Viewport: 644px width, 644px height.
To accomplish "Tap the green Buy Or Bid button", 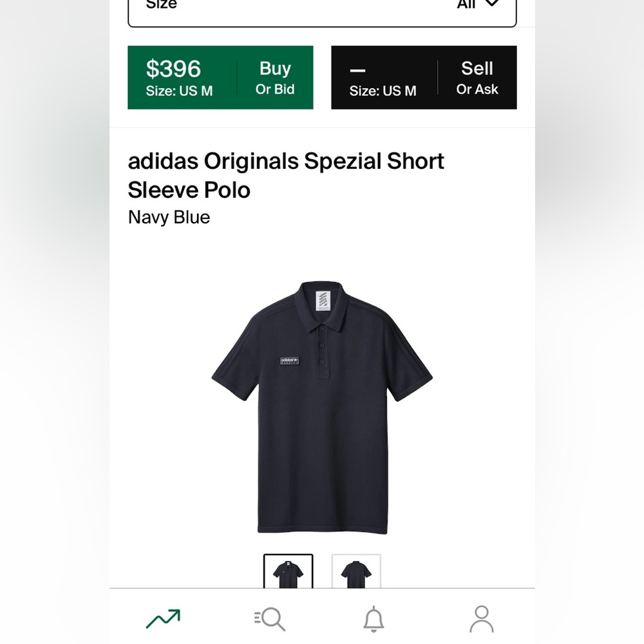I will point(220,77).
